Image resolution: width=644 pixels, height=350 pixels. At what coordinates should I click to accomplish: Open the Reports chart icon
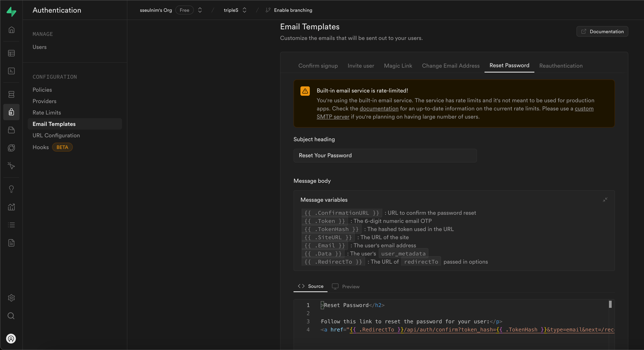11,207
